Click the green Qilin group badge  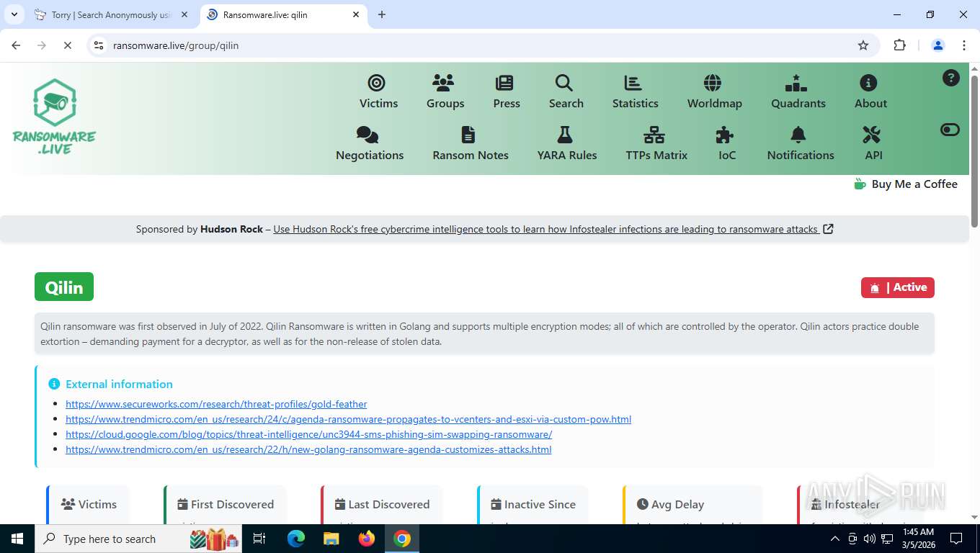64,287
